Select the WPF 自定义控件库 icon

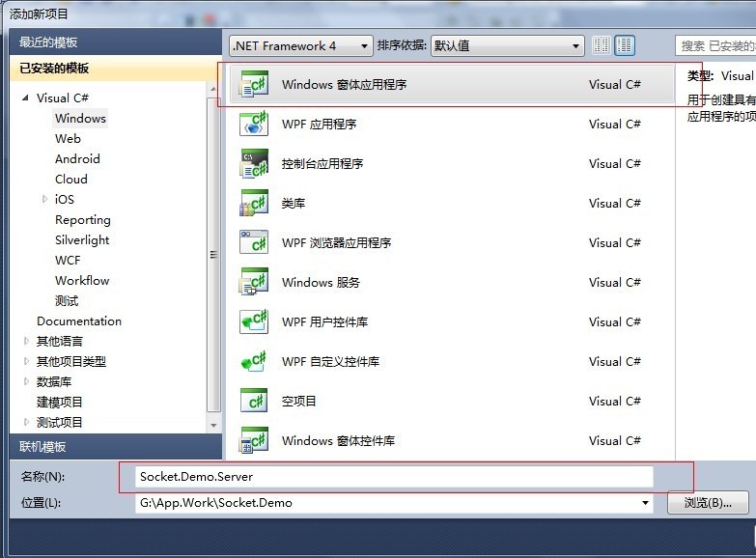[254, 361]
